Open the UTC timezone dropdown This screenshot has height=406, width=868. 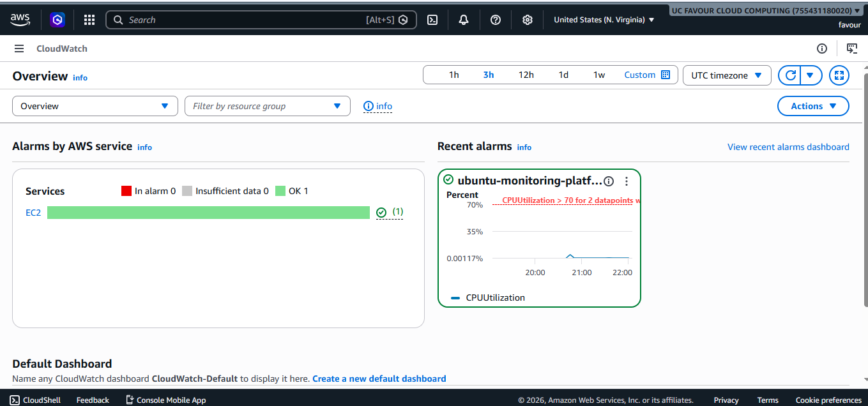(x=727, y=75)
